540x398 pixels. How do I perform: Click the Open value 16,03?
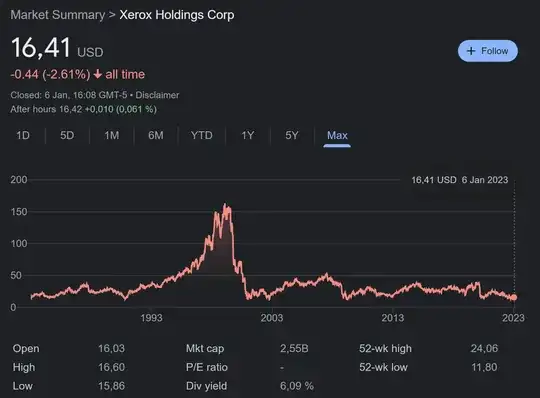click(111, 348)
